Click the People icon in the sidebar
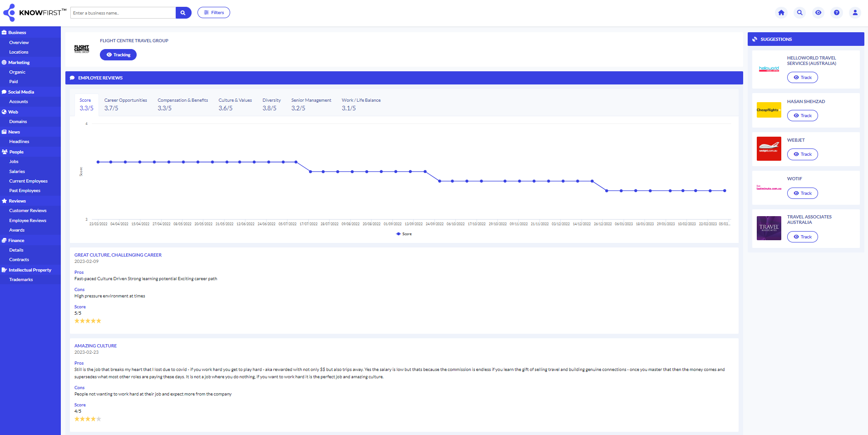The width and height of the screenshot is (868, 435). [x=4, y=152]
